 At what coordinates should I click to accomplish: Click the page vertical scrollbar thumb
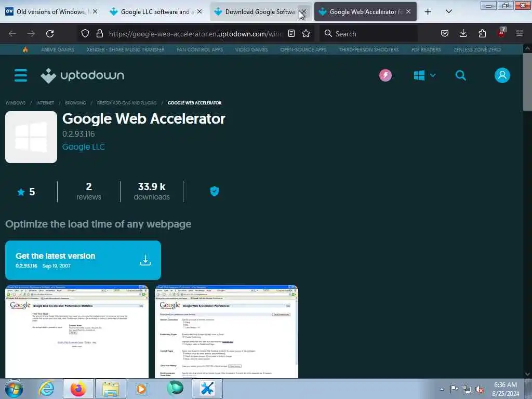pos(527,82)
